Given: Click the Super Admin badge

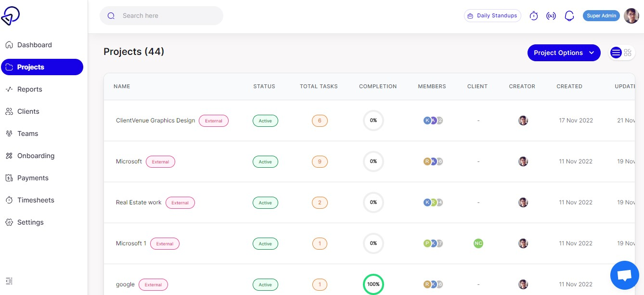Looking at the screenshot, I should (x=601, y=15).
